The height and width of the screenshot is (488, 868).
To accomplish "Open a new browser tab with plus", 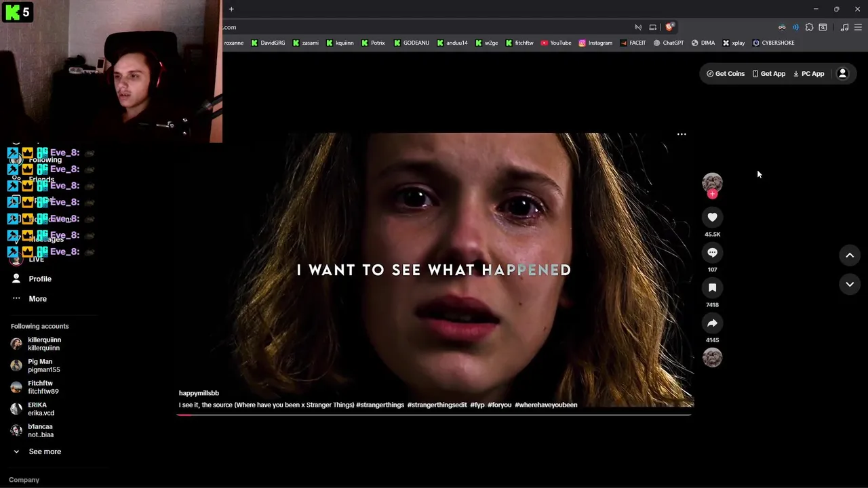I will pos(231,9).
